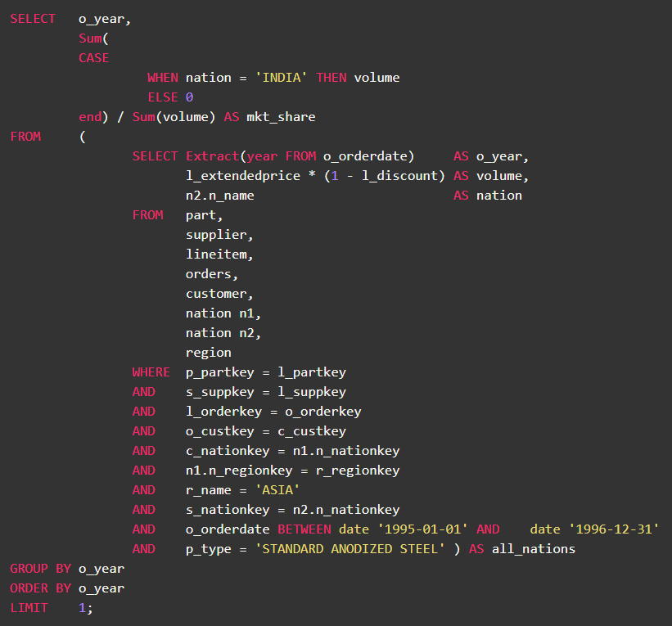Screen dimensions: 672x626
Task: Click r_regionkey in join condition
Action: (358, 471)
